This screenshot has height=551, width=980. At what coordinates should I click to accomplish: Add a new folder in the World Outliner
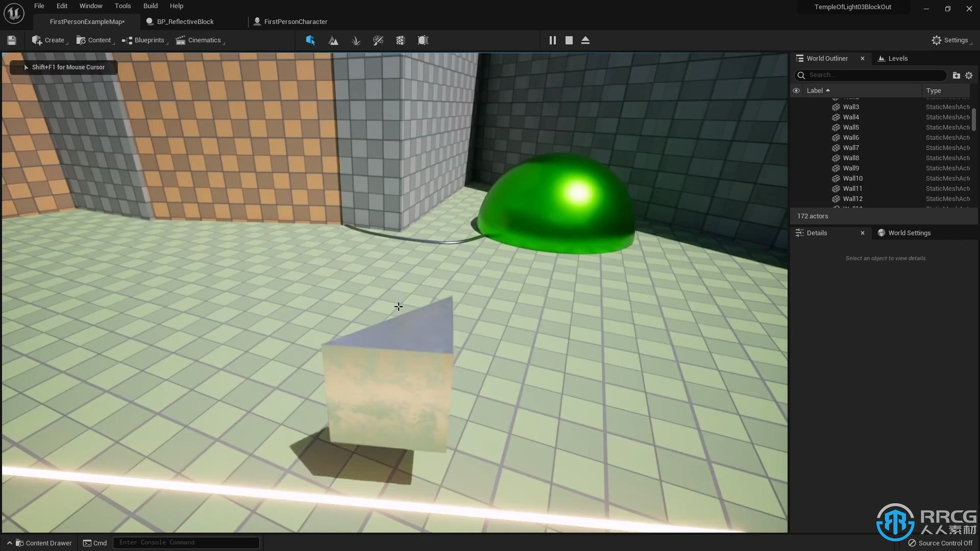(957, 76)
